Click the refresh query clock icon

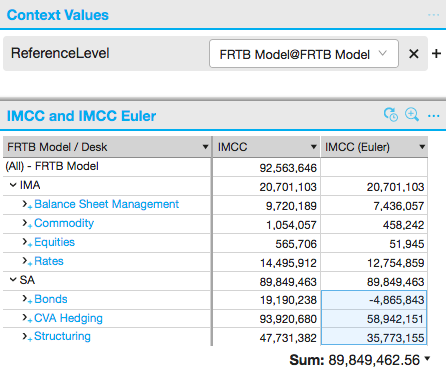click(x=391, y=115)
